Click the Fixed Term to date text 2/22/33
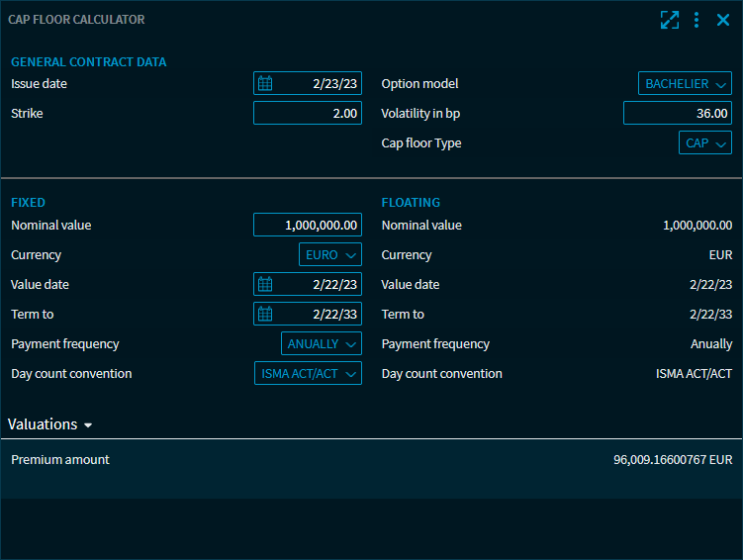 point(334,315)
